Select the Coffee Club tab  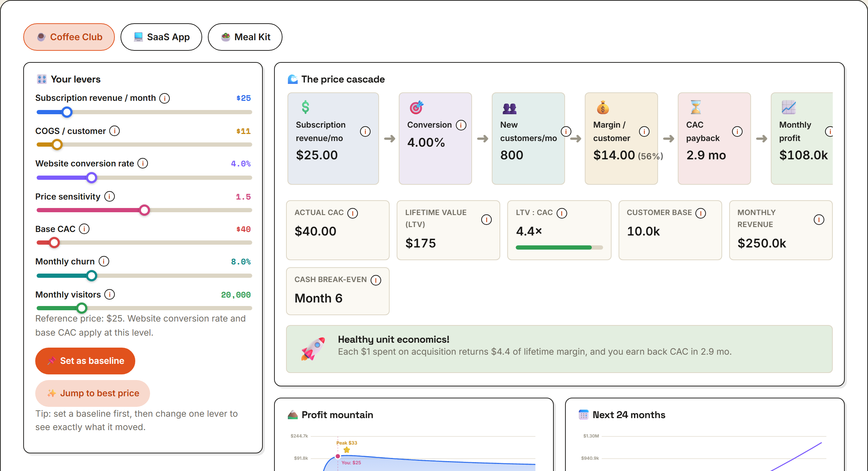pyautogui.click(x=69, y=37)
